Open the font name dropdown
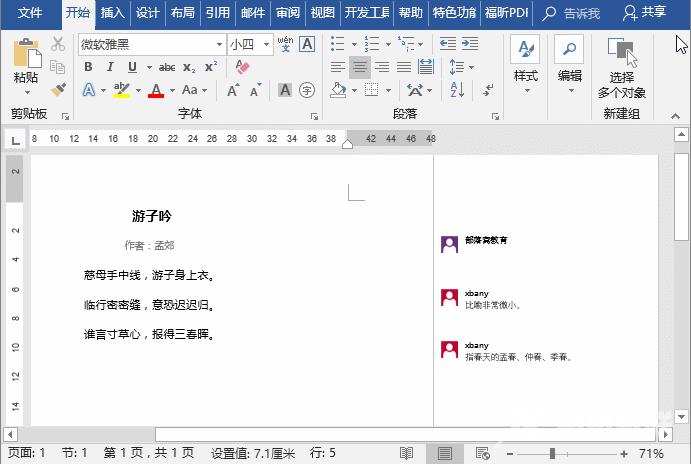The width and height of the screenshot is (691, 464). (219, 45)
